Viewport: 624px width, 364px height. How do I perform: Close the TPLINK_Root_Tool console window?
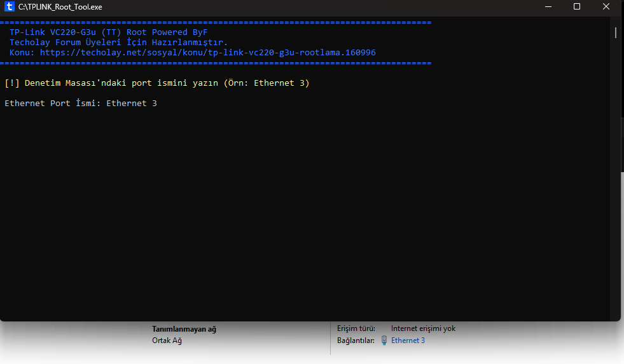[x=606, y=7]
